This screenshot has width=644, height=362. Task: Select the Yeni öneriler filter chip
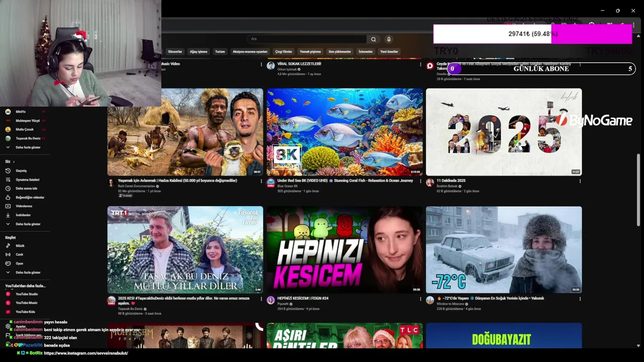coord(389,52)
